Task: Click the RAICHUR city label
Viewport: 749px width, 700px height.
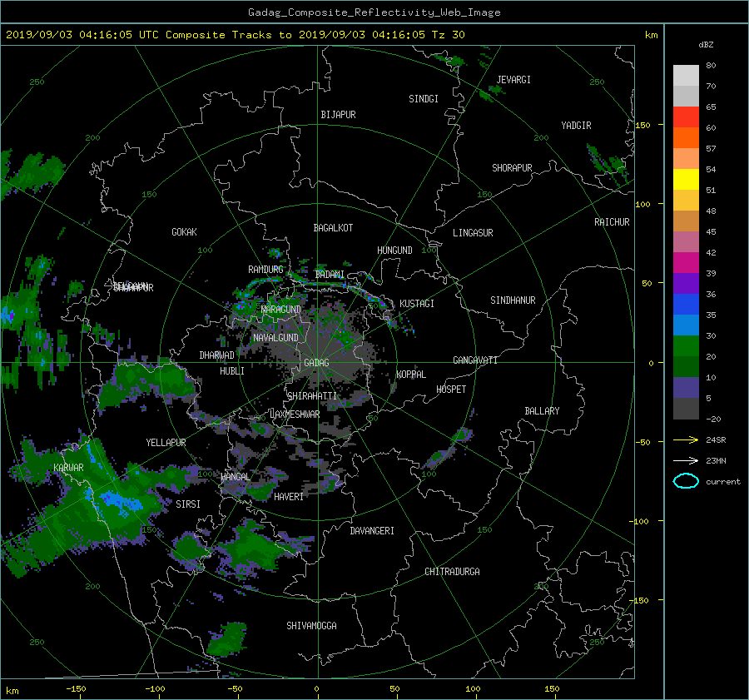Action: tap(612, 222)
